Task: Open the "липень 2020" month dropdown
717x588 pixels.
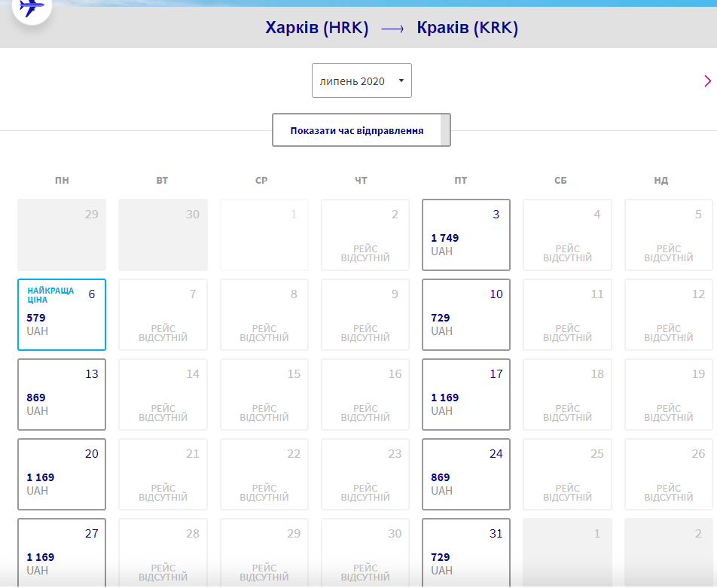Action: click(362, 81)
